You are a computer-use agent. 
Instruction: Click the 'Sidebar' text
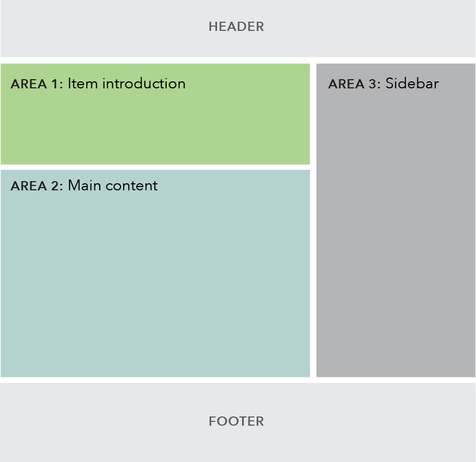(412, 84)
